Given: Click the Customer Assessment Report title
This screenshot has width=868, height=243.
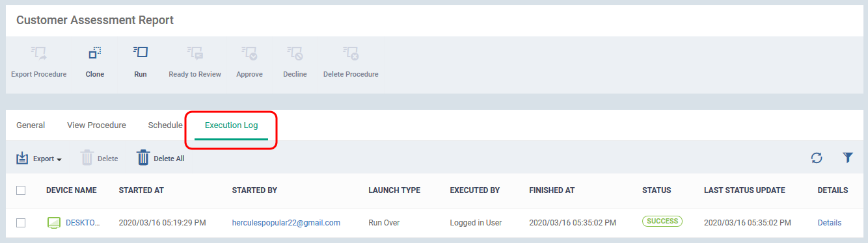Looking at the screenshot, I should tap(95, 20).
